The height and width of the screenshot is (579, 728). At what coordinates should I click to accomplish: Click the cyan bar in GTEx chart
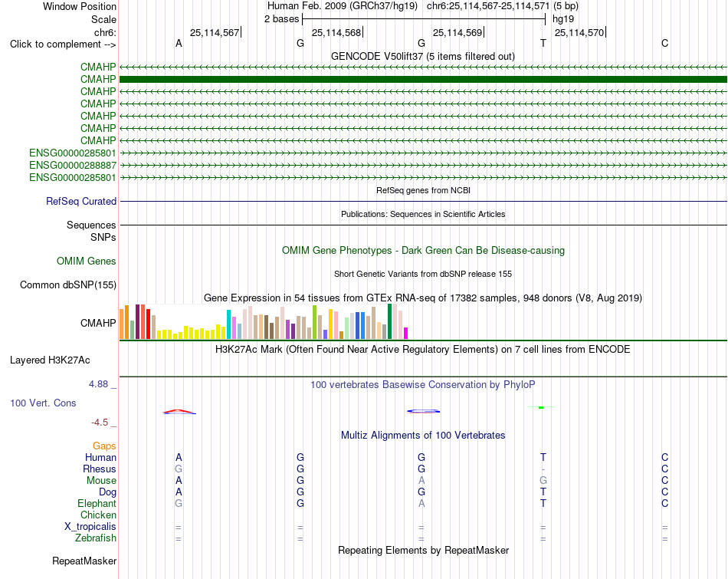tap(229, 324)
